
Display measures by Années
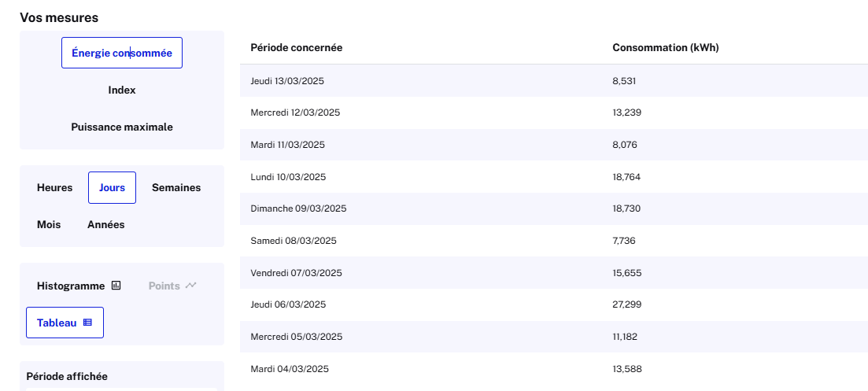[105, 224]
